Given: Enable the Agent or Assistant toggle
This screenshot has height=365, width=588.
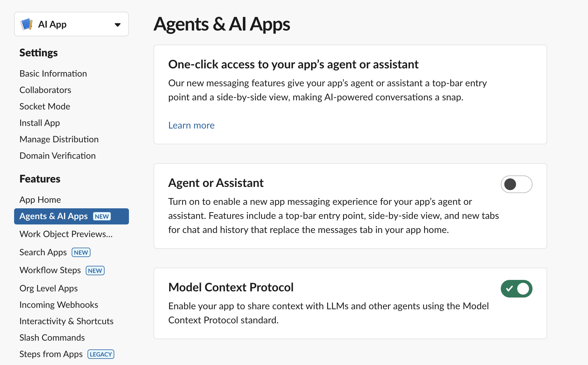Looking at the screenshot, I should [x=516, y=184].
